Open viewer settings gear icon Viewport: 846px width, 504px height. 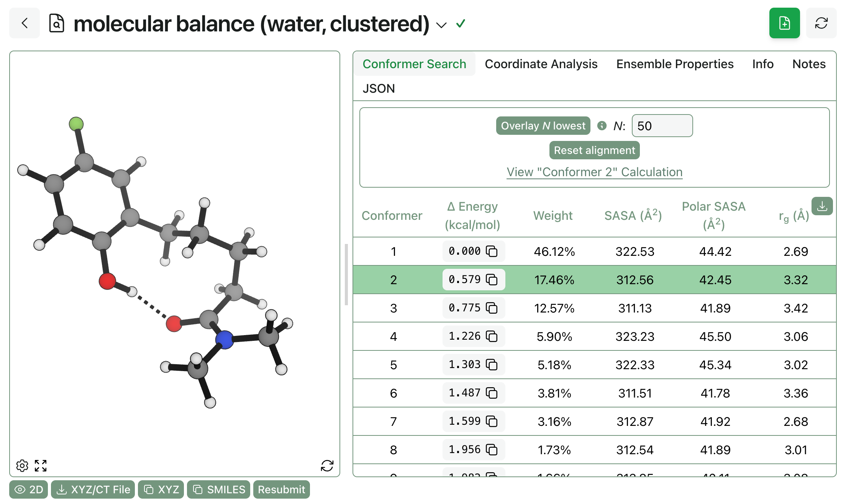[x=22, y=466]
